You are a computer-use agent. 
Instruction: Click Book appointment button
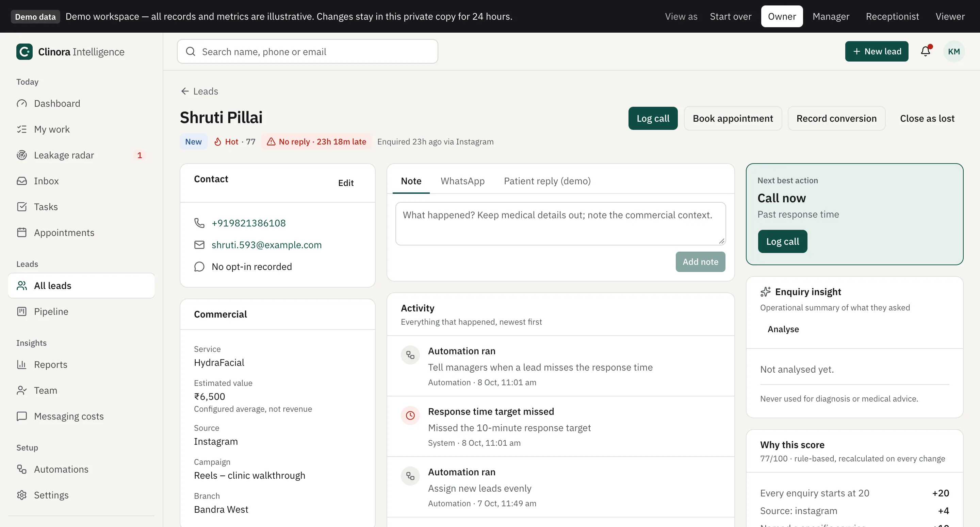733,118
